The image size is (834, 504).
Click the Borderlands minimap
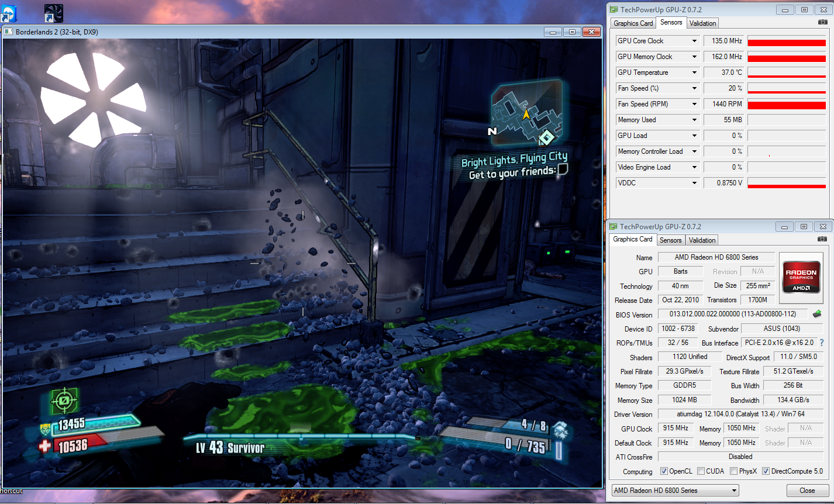click(x=527, y=113)
